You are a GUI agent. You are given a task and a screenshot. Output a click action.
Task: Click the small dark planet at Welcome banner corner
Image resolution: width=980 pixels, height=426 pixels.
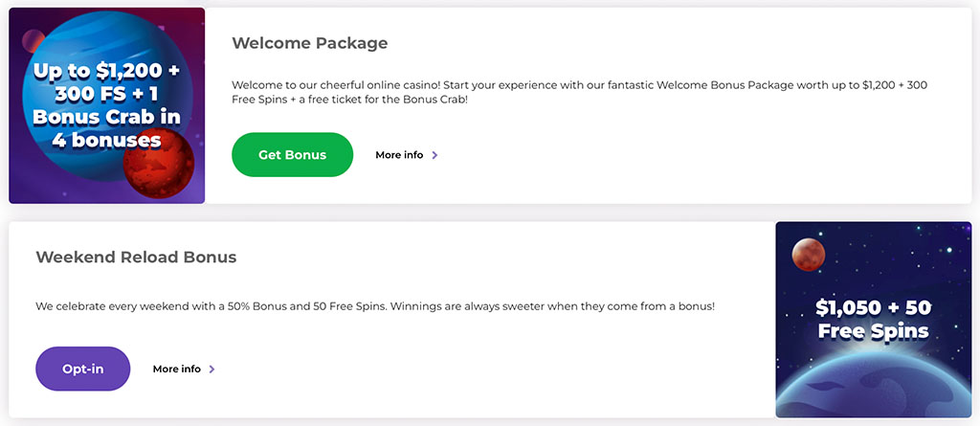click(x=32, y=39)
